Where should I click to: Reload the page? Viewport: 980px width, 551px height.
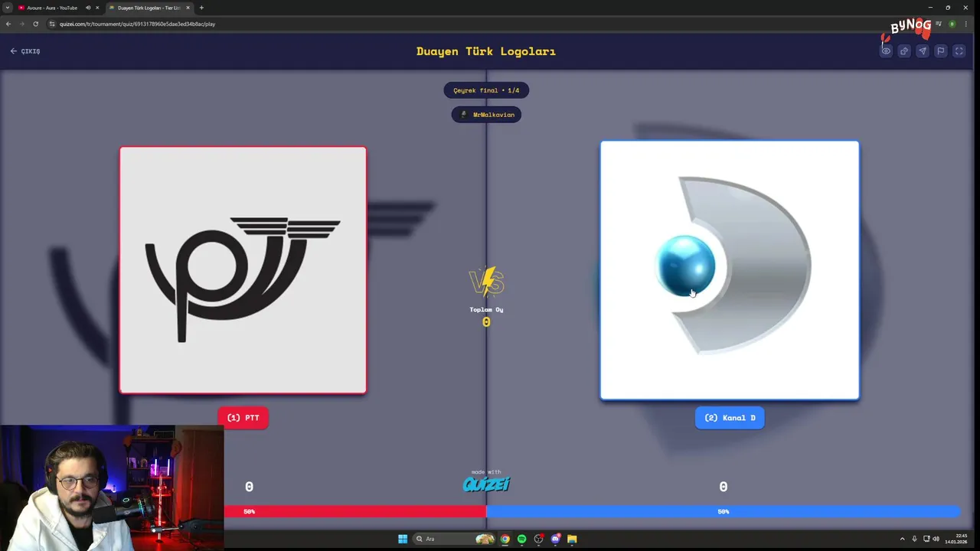pyautogui.click(x=35, y=24)
